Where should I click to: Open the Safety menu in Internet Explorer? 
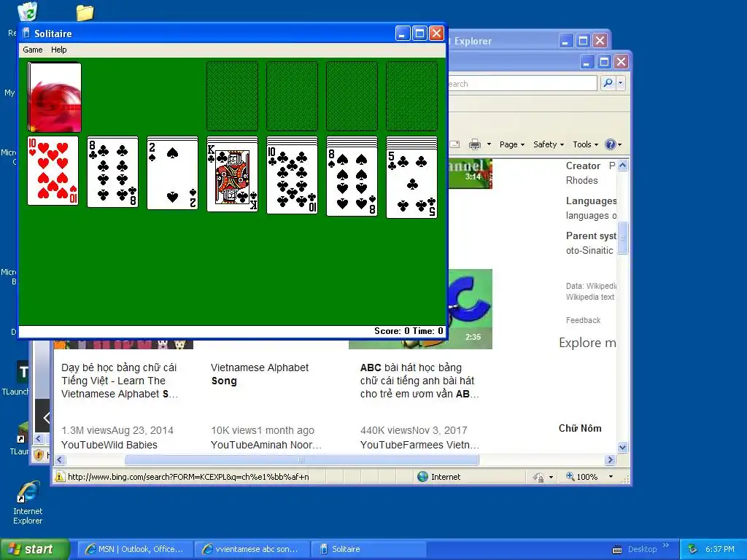549,144
